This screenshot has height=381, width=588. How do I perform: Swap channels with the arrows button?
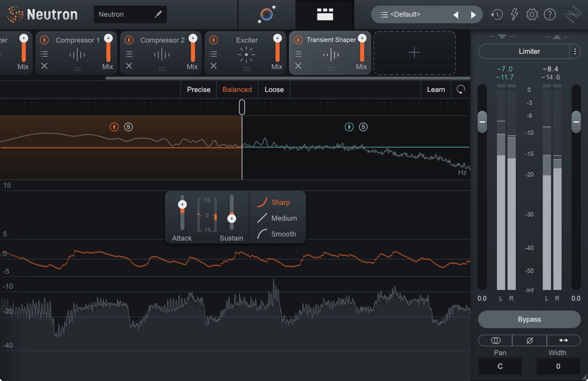coord(564,340)
